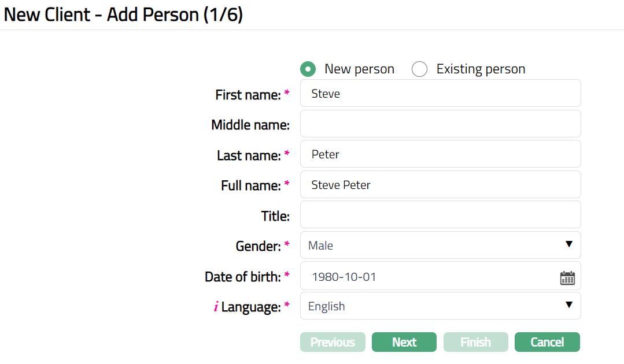Click the date text 1980-10-01
The width and height of the screenshot is (624, 364).
pos(344,277)
